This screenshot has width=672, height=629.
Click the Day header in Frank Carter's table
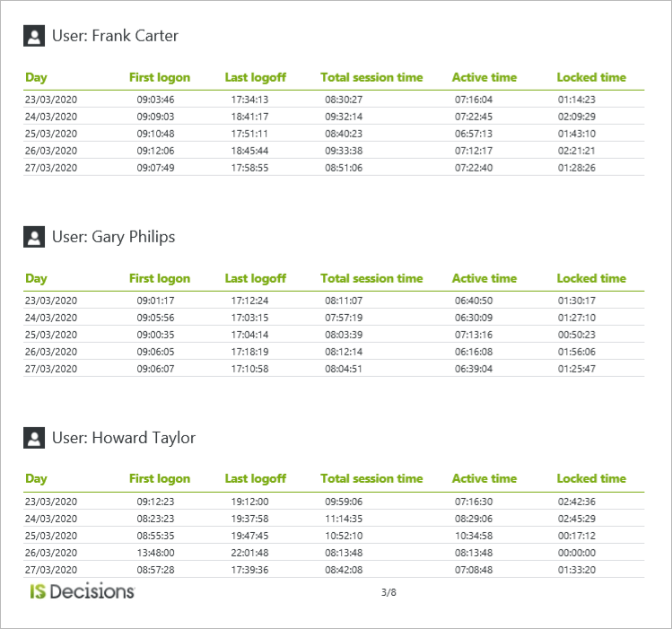(x=36, y=77)
